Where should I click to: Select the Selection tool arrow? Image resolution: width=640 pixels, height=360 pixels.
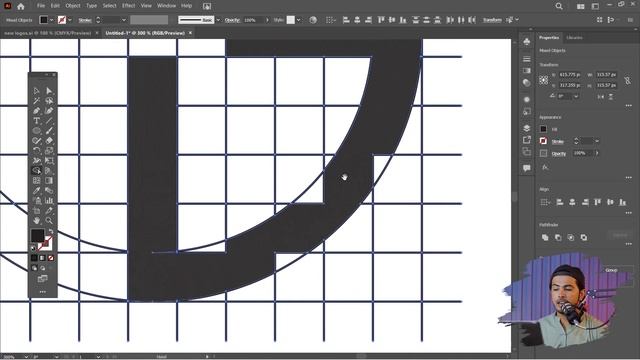click(36, 91)
